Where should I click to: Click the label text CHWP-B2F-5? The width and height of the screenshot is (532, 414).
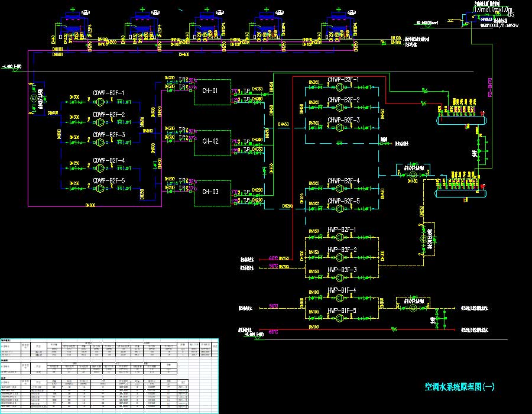343,200
